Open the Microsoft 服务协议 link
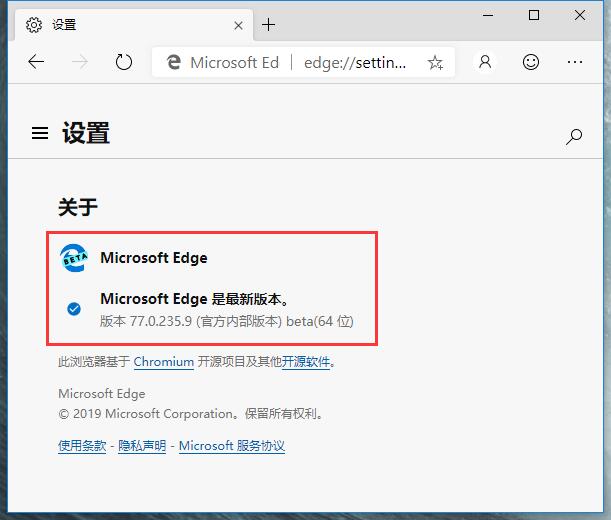Screen dimensions: 611x520 232,446
